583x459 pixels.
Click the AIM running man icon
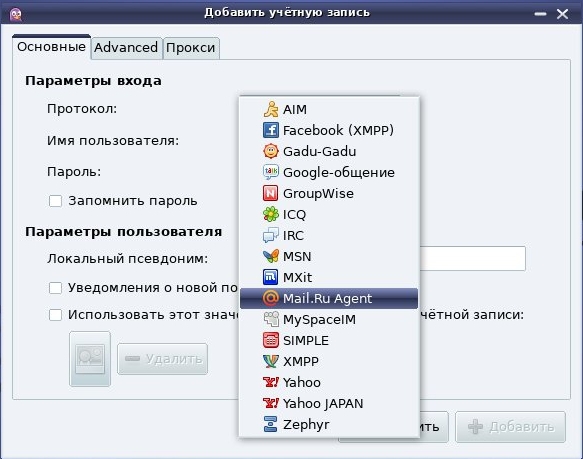[x=271, y=109]
